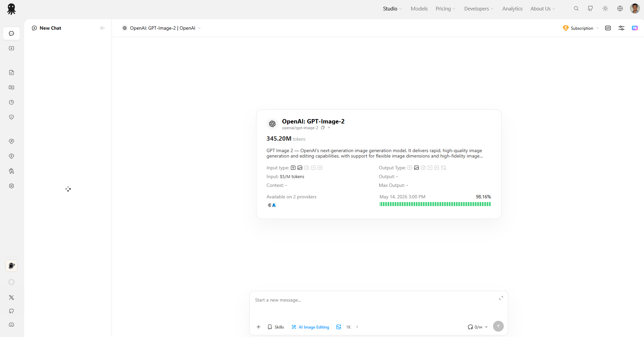Image resolution: width=644 pixels, height=337 pixels.
Task: Toggle AI Image Editing mode
Action: click(x=310, y=327)
